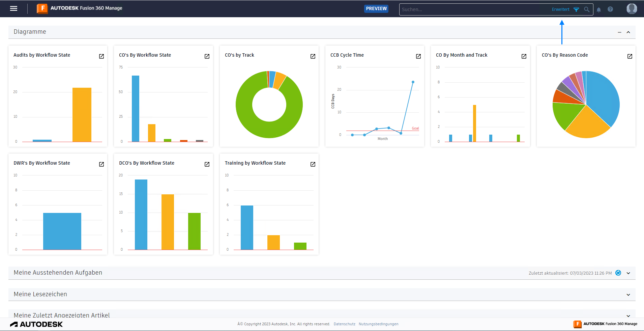Viewport: 644px width, 331px height.
Task: Open the search filter funnel icon
Action: [576, 9]
